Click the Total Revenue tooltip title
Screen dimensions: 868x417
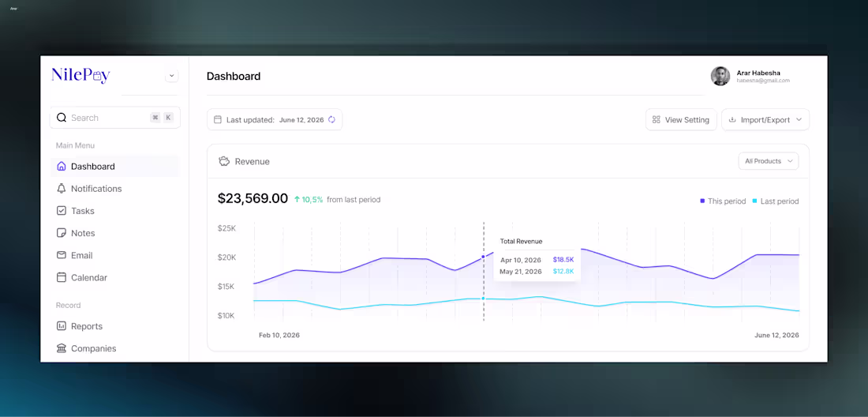tap(521, 242)
